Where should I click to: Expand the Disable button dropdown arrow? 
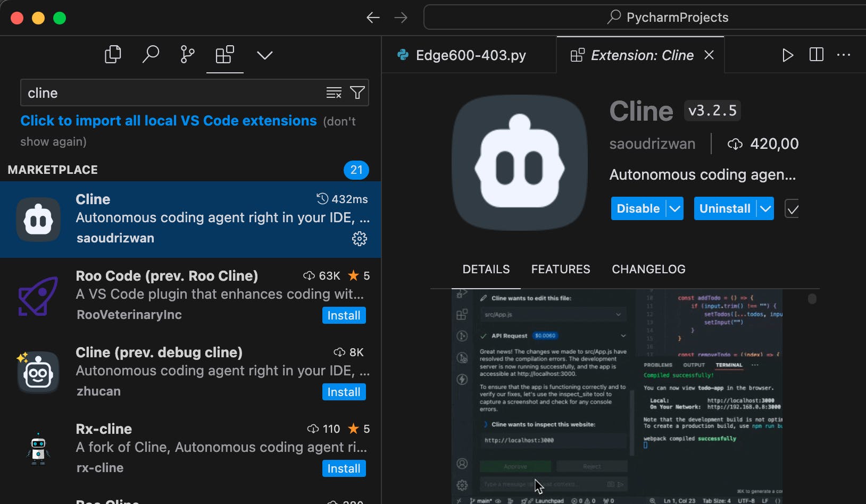(675, 208)
